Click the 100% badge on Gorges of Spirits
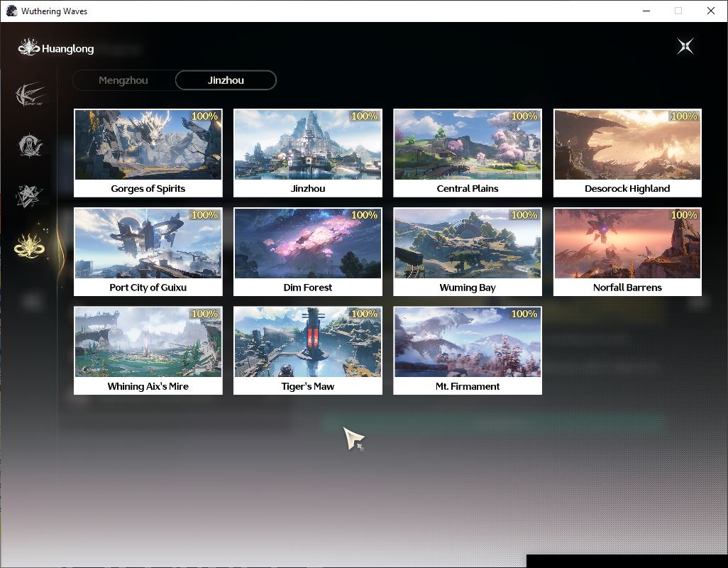Image resolution: width=728 pixels, height=568 pixels. tap(205, 116)
